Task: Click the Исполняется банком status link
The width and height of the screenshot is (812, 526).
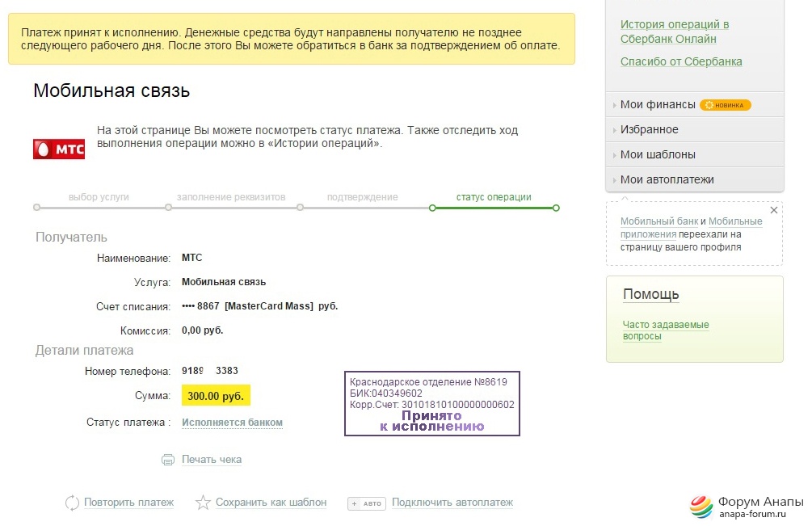Action: [232, 423]
